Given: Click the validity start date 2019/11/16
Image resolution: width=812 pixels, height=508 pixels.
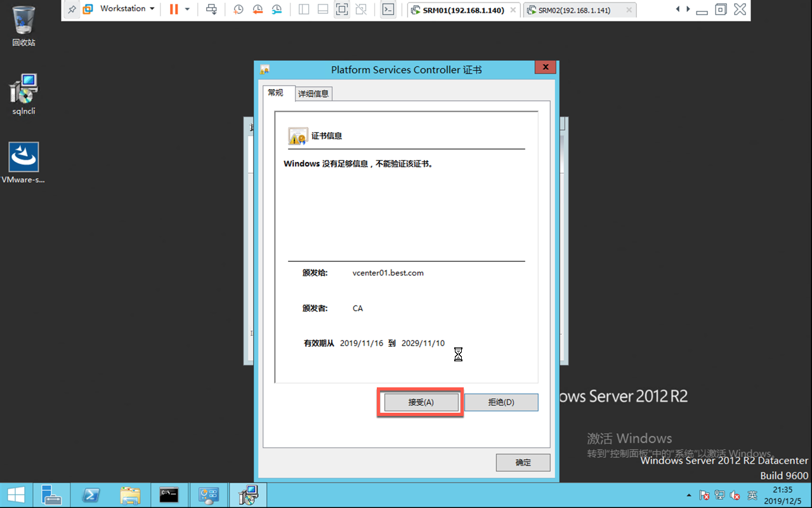Looking at the screenshot, I should click(362, 344).
